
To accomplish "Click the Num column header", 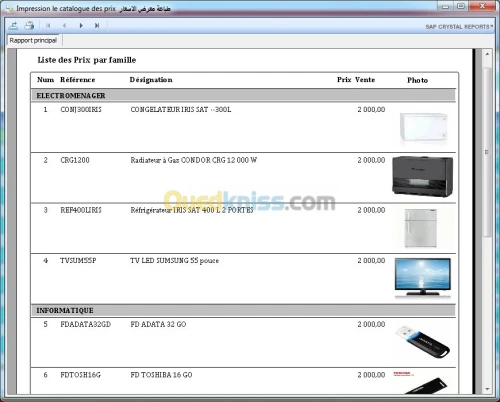I will [45, 80].
